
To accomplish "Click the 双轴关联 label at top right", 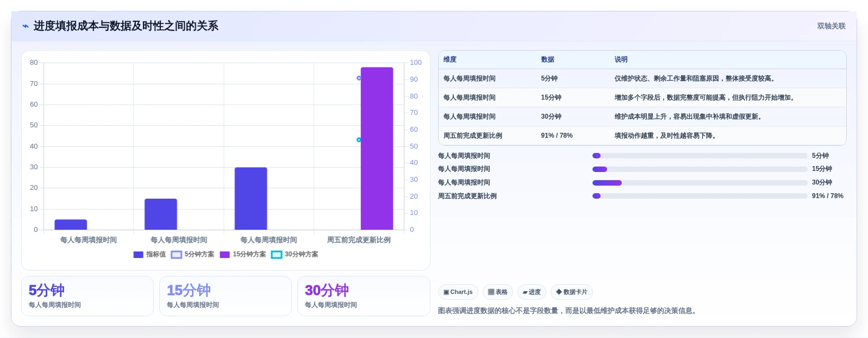I will point(831,26).
